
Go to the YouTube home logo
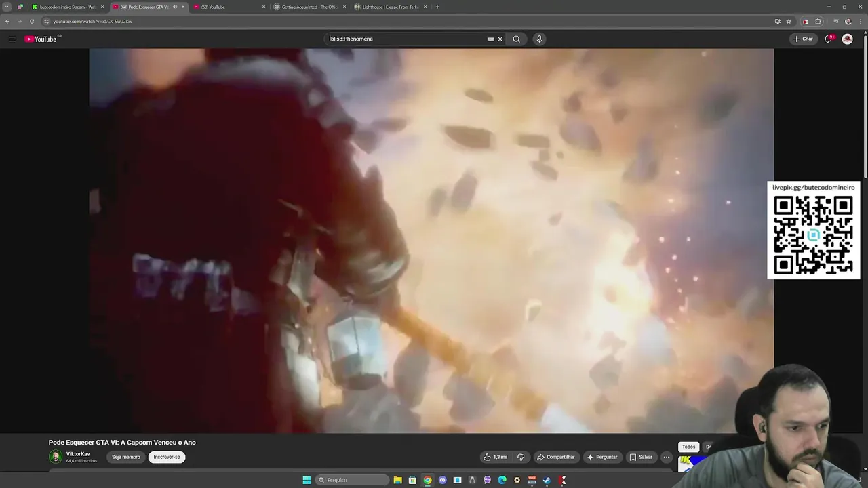[41, 39]
